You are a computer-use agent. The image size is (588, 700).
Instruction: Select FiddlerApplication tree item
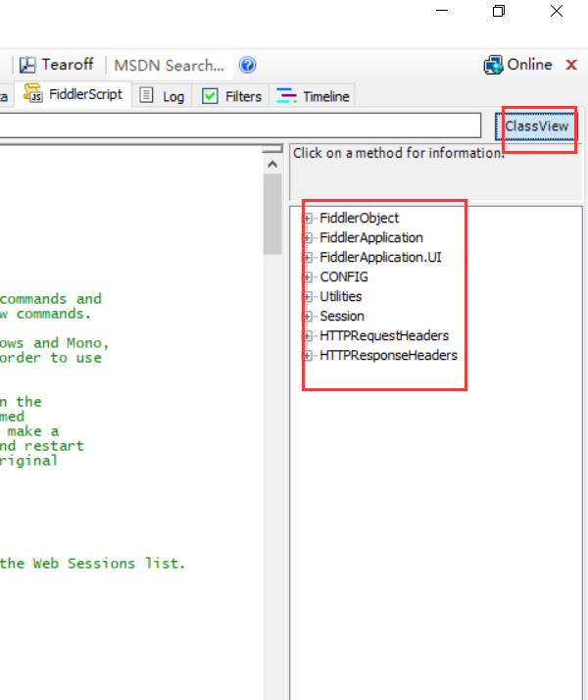coord(371,238)
